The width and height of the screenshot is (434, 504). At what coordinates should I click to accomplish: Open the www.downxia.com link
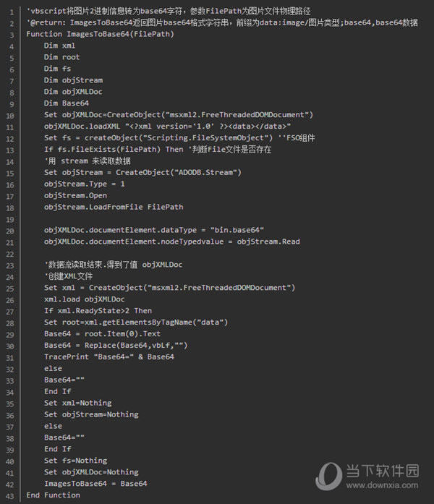coord(382,485)
